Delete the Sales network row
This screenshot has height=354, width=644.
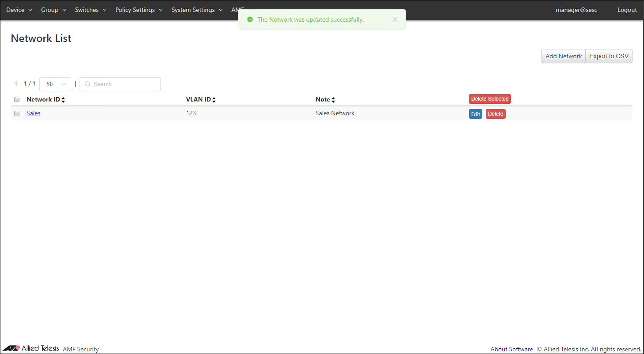click(x=495, y=114)
